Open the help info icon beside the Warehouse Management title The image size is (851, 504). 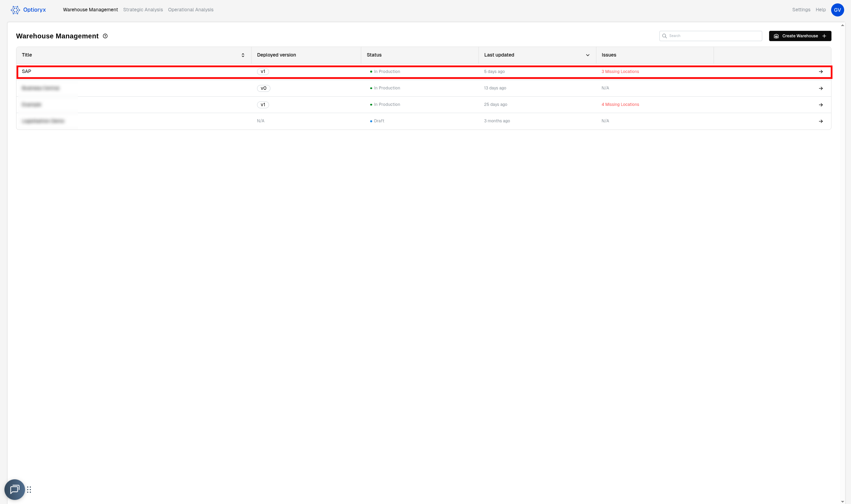coord(105,36)
